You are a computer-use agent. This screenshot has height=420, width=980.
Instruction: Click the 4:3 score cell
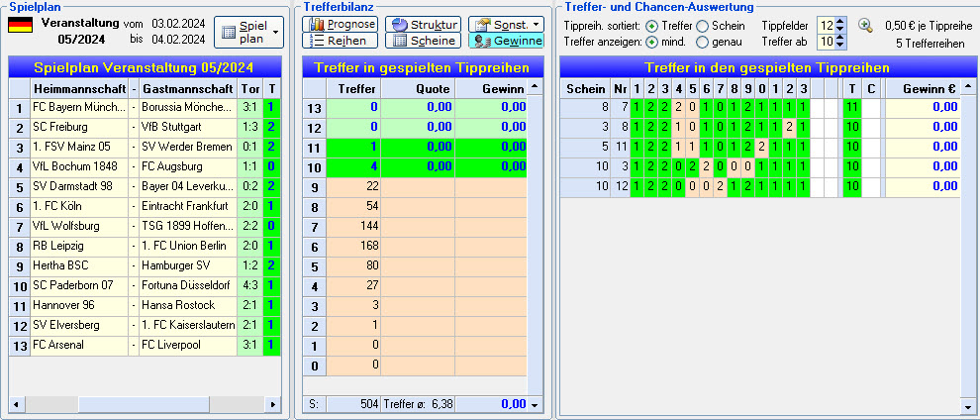250,285
